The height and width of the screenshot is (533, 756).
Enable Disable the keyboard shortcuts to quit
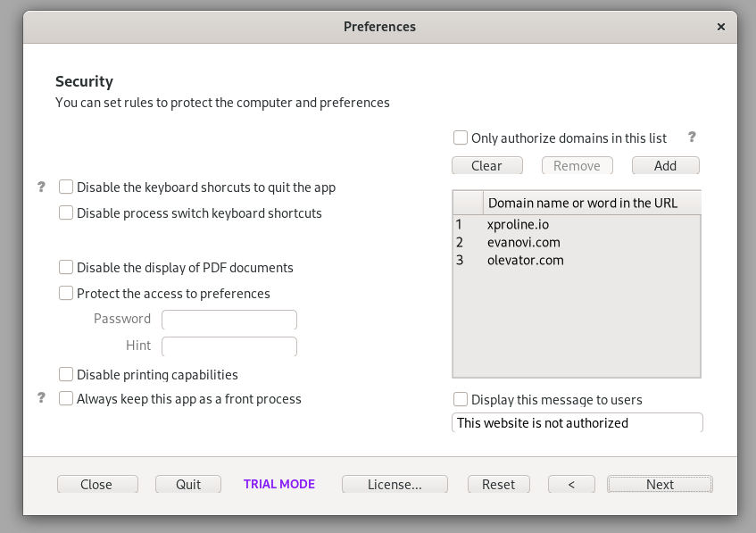pyautogui.click(x=66, y=187)
